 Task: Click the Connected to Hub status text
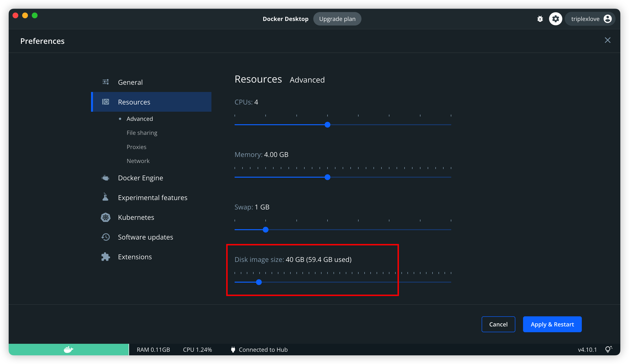tap(263, 350)
